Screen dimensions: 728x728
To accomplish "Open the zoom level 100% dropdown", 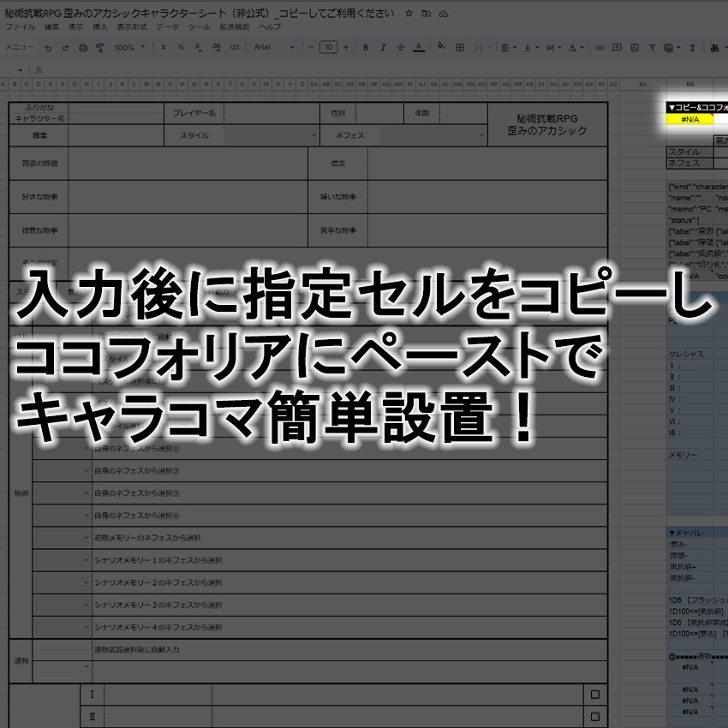I will click(125, 49).
